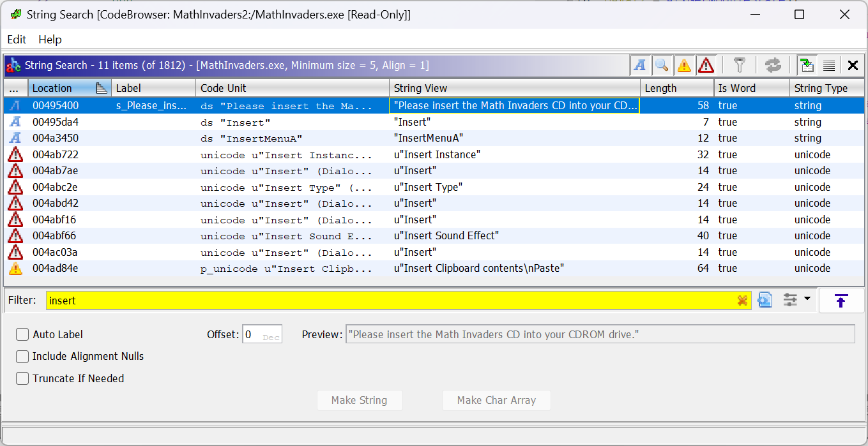
Task: Click the blue scroll-to-top arrow icon
Action: 841,300
